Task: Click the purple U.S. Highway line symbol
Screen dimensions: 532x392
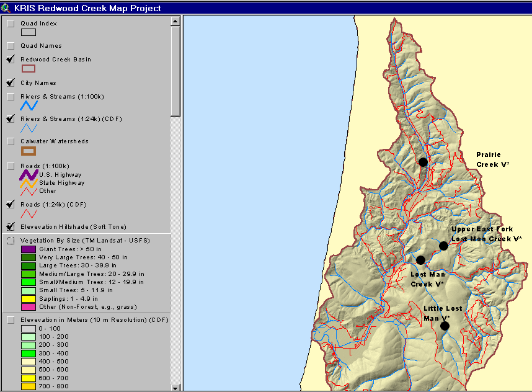Action: [29, 175]
